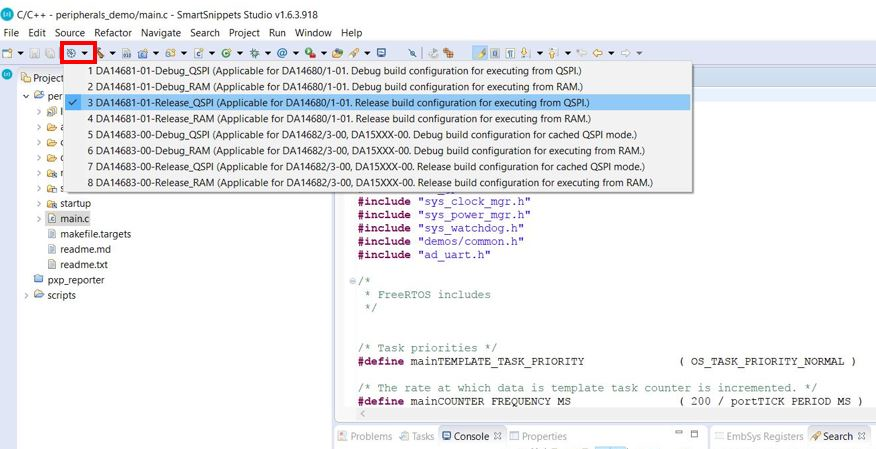Screen dimensions: 876x449
Task: Select readme.txt file
Action: click(82, 265)
